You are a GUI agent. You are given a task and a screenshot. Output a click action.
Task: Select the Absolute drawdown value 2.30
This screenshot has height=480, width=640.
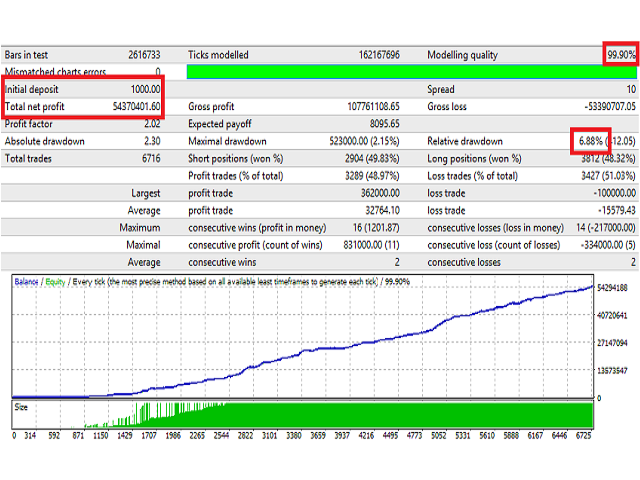pyautogui.click(x=152, y=141)
